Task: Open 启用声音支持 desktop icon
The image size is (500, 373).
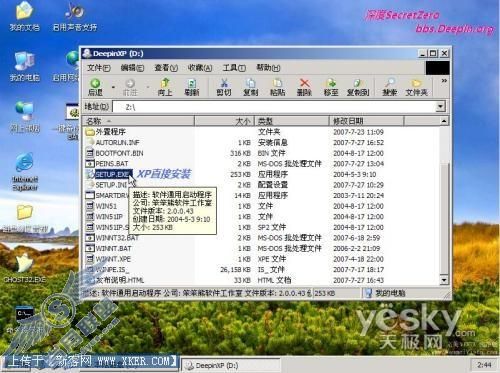Action: click(75, 17)
